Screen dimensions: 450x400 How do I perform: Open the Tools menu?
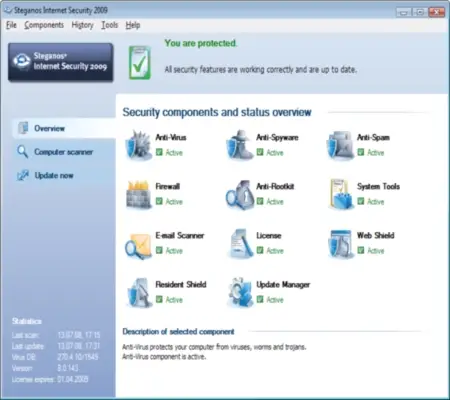tap(110, 25)
